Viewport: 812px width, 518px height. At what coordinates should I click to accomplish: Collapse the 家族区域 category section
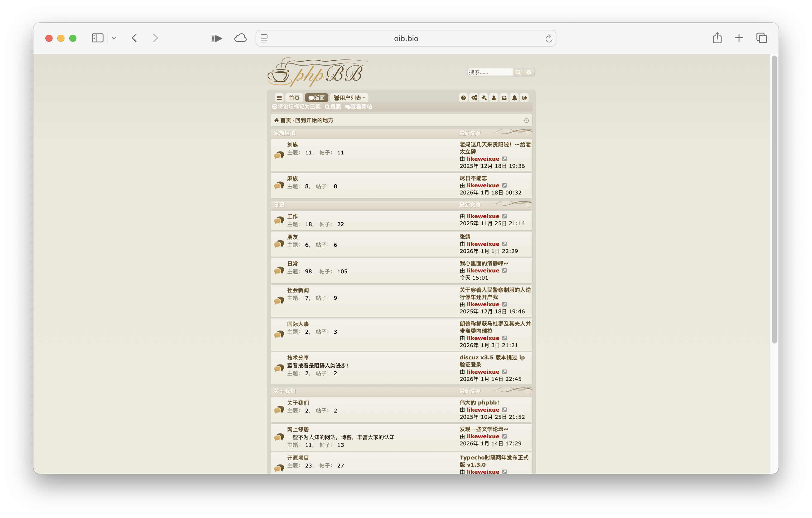pos(528,133)
